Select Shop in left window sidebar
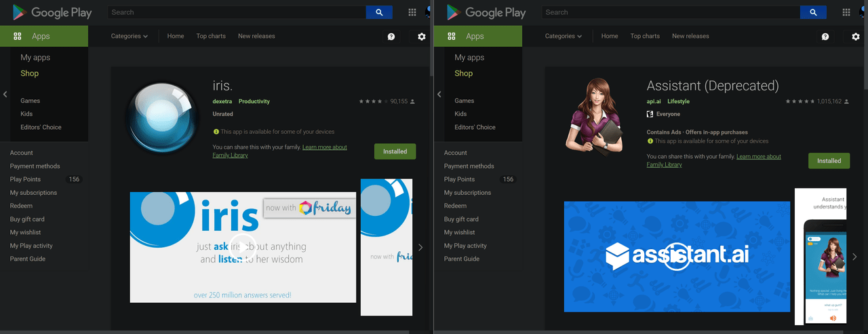 pos(29,73)
